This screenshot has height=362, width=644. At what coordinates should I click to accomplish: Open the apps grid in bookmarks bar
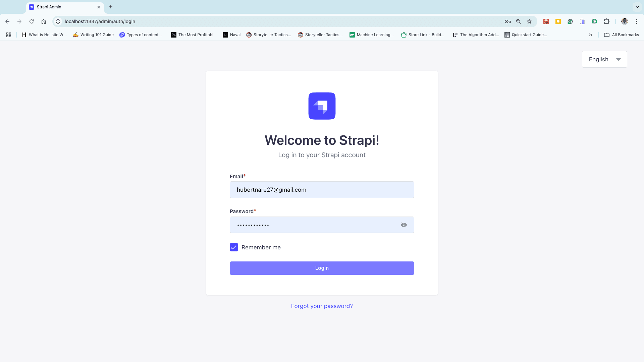(x=9, y=35)
